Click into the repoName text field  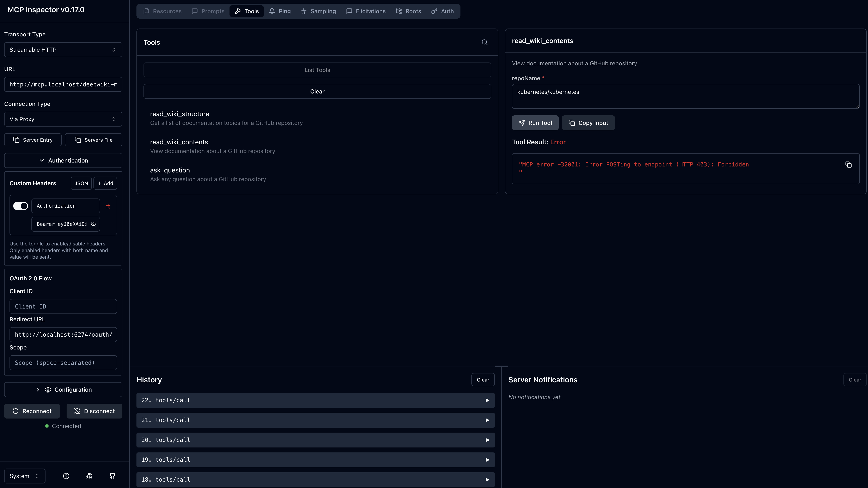click(x=685, y=96)
